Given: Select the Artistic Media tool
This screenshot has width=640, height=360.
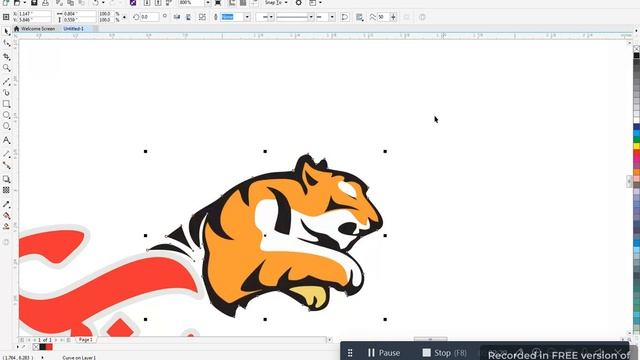Looking at the screenshot, I should click(x=6, y=93).
